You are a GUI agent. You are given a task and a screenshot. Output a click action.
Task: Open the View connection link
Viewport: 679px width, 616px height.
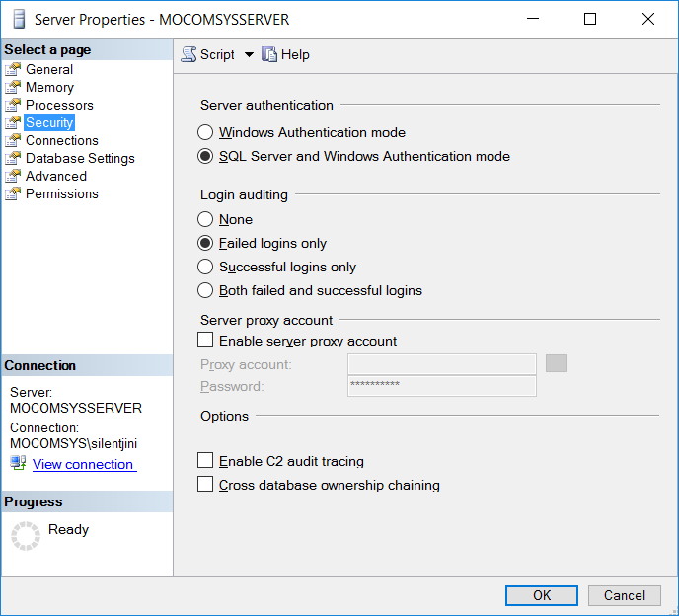(85, 464)
